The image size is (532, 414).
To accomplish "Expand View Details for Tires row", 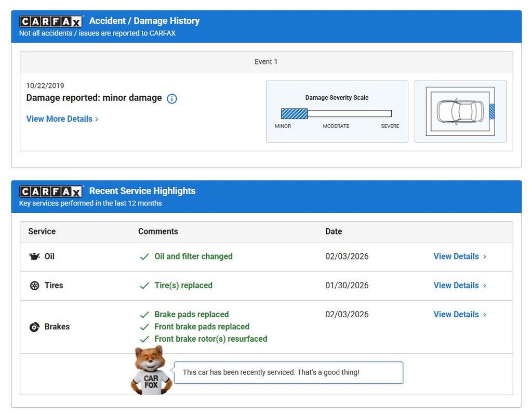I will pyautogui.click(x=459, y=286).
